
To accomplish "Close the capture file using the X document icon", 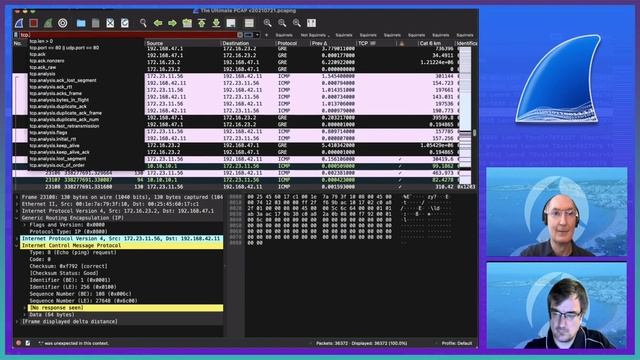I will (x=110, y=23).
